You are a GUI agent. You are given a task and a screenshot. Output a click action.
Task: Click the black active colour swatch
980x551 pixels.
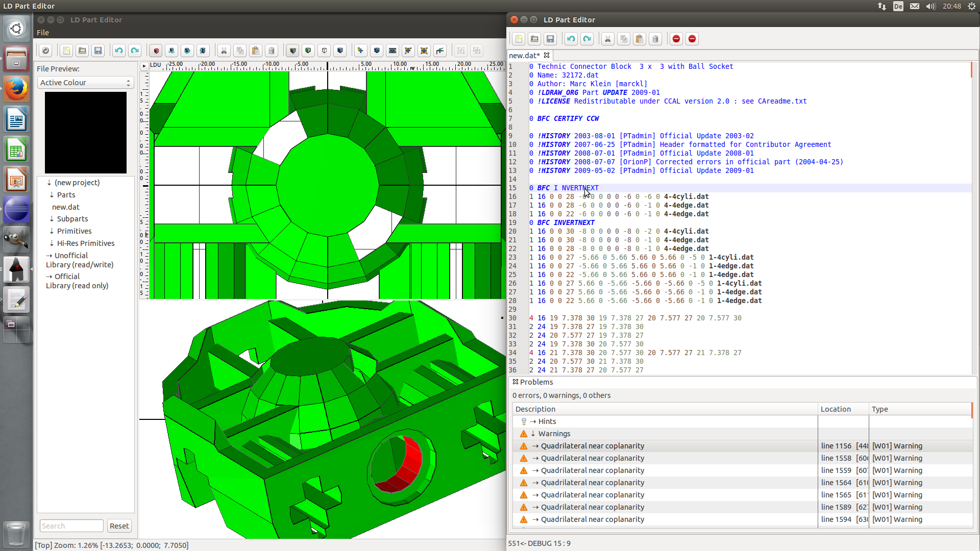(86, 133)
